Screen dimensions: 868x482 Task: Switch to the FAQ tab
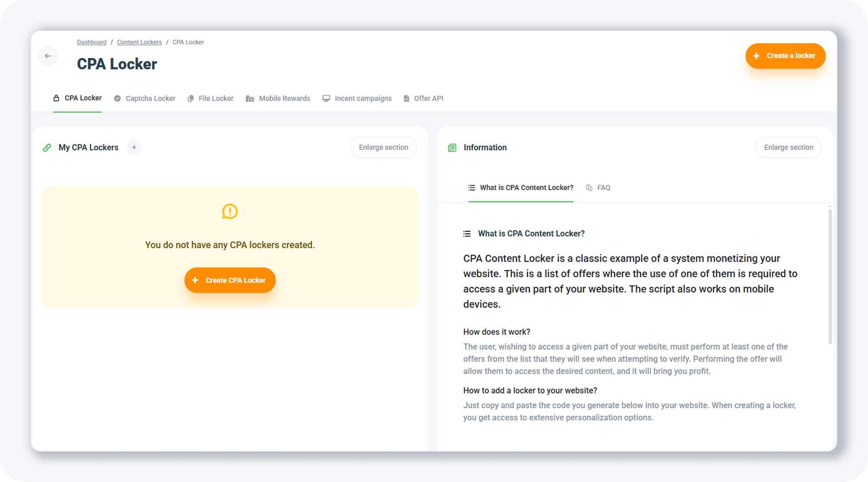598,188
